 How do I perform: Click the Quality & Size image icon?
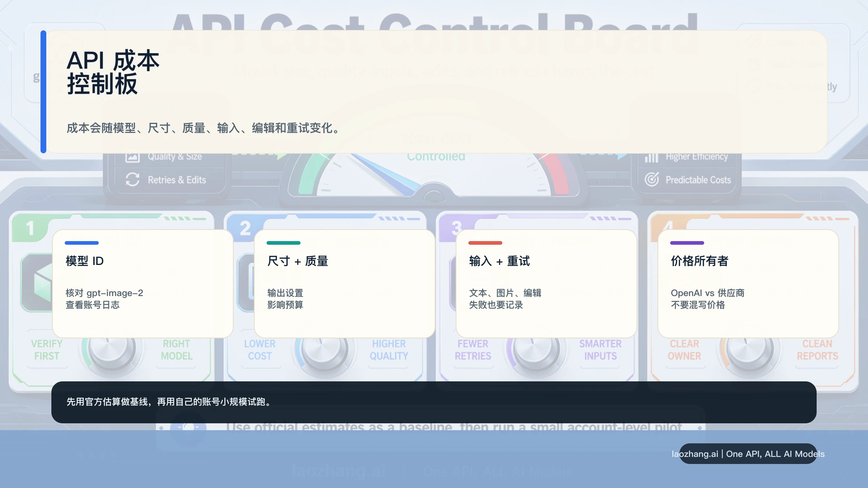tap(133, 156)
